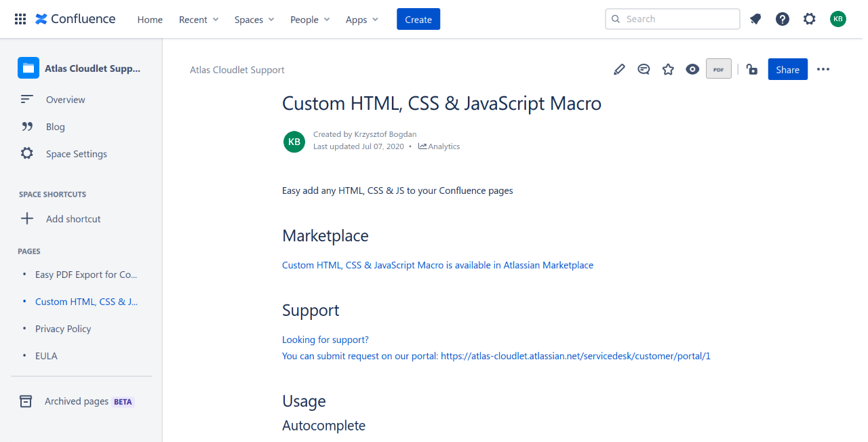Open the Atlassian Marketplace link
This screenshot has height=442, width=868.
pyautogui.click(x=437, y=264)
